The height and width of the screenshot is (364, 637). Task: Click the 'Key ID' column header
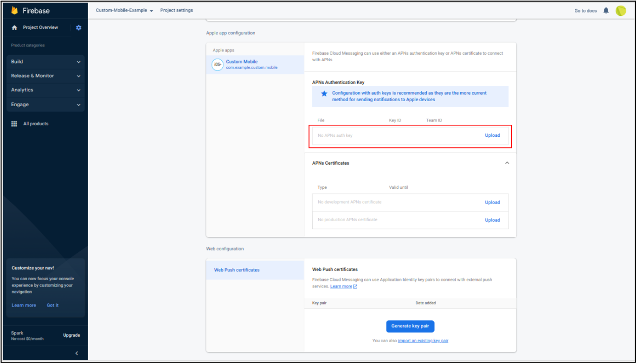[395, 121]
